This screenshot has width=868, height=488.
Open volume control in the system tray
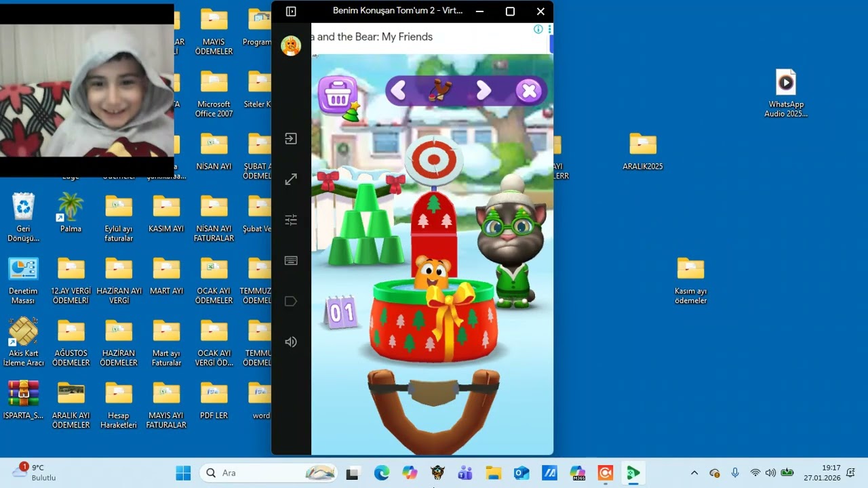[x=770, y=473]
